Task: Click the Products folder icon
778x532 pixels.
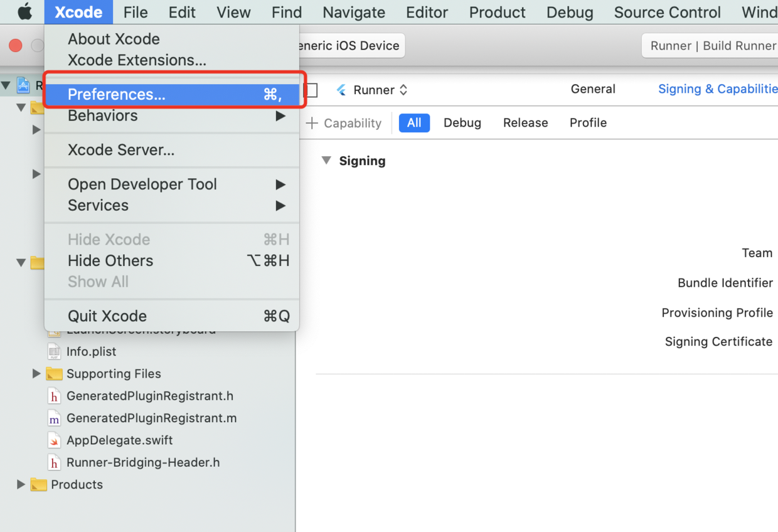Action: pyautogui.click(x=39, y=485)
